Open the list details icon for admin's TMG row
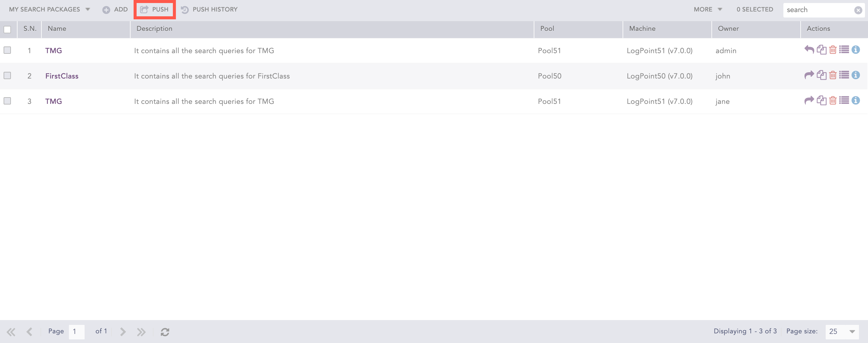Image resolution: width=868 pixels, height=343 pixels. pyautogui.click(x=844, y=50)
